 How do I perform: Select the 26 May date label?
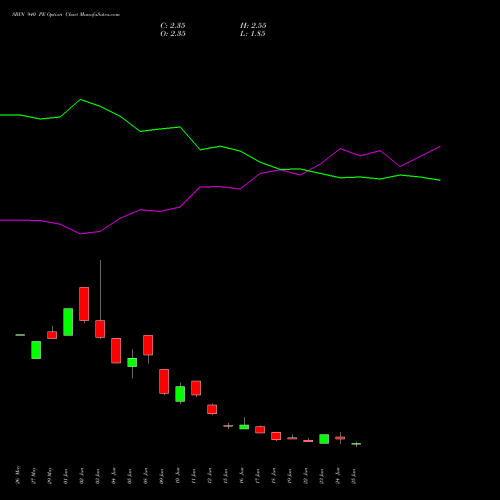18,475
